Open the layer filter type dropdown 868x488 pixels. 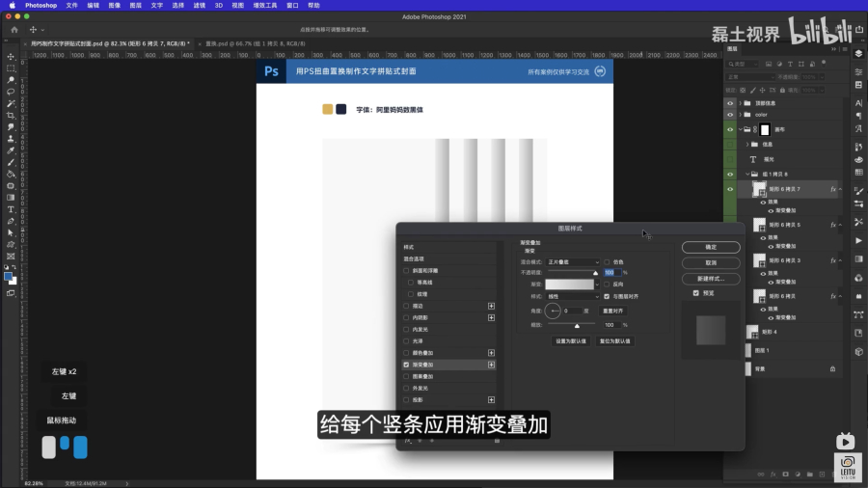pyautogui.click(x=743, y=65)
